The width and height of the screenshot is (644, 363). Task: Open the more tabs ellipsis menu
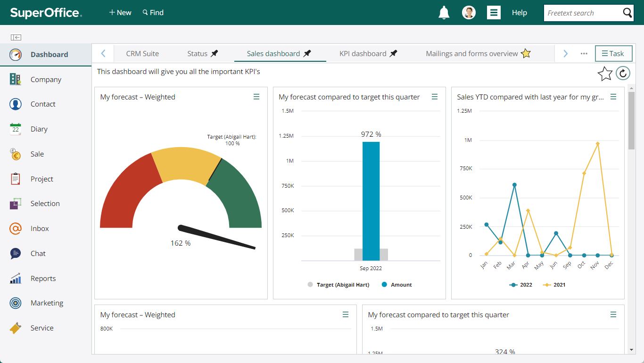pos(584,54)
